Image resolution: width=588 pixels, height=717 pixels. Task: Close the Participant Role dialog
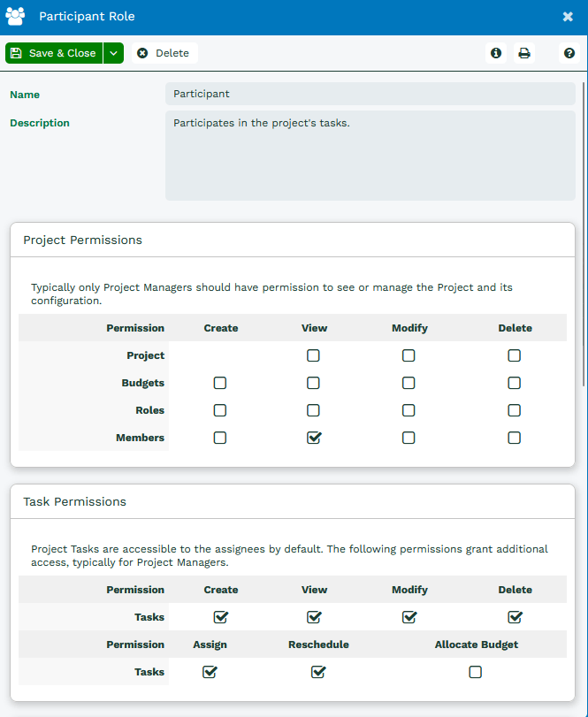pos(568,17)
